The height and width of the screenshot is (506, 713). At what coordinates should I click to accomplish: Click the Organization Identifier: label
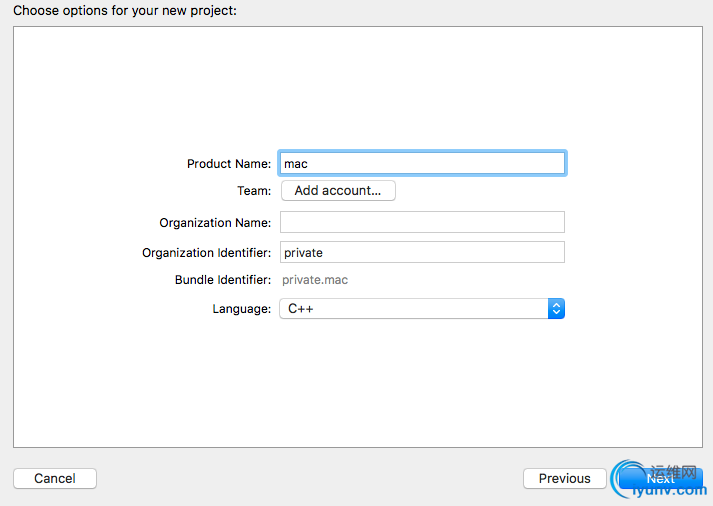[206, 253]
